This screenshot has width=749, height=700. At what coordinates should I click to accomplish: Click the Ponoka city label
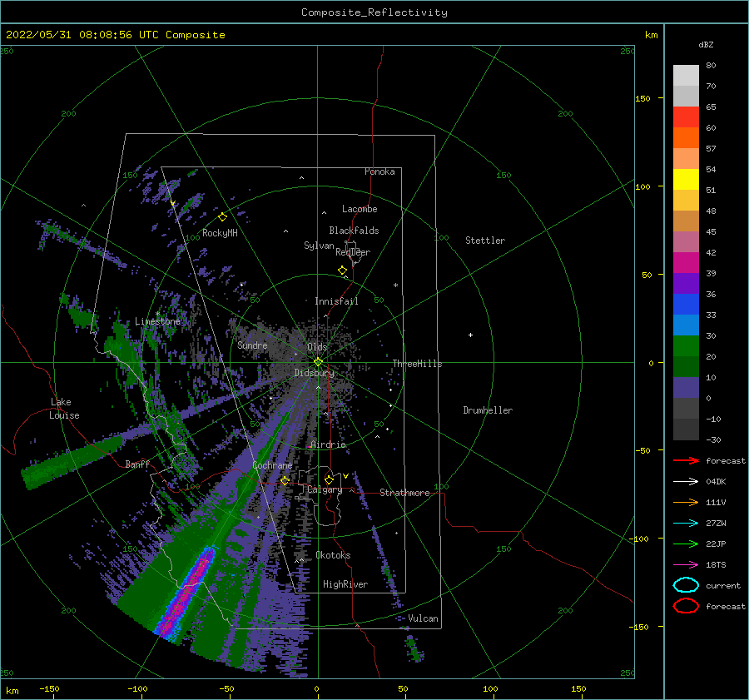click(379, 171)
